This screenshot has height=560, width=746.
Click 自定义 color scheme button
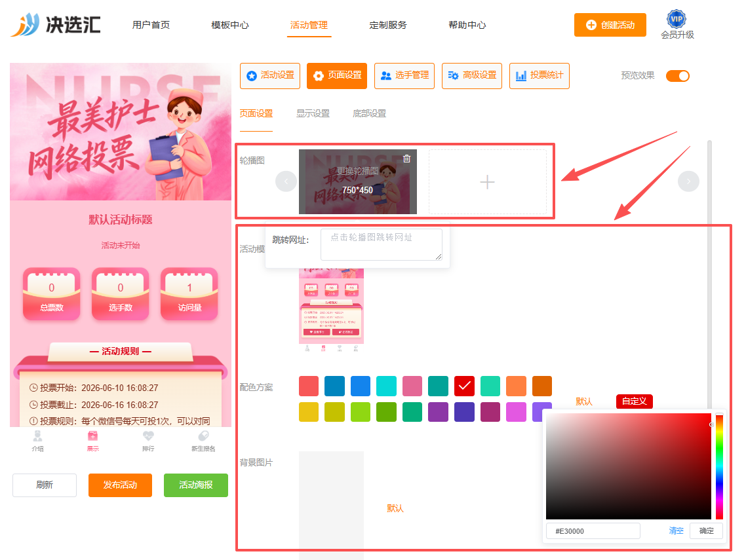click(x=634, y=401)
